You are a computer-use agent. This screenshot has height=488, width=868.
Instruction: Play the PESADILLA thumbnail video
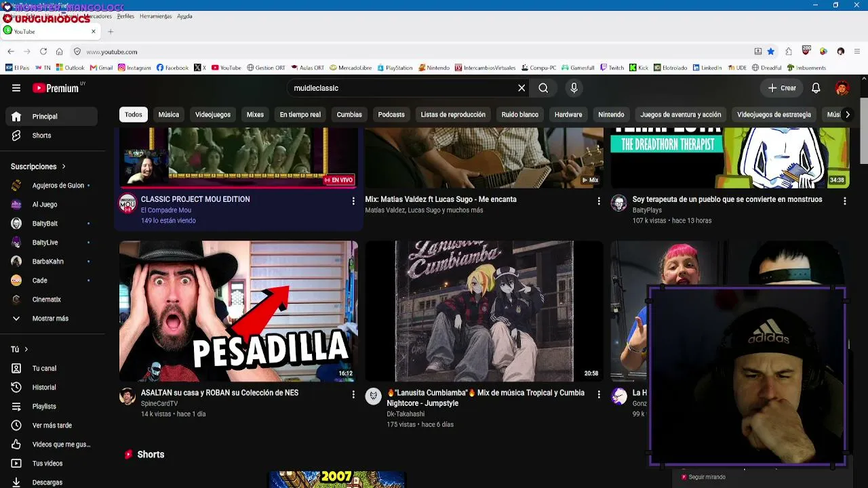pos(238,311)
